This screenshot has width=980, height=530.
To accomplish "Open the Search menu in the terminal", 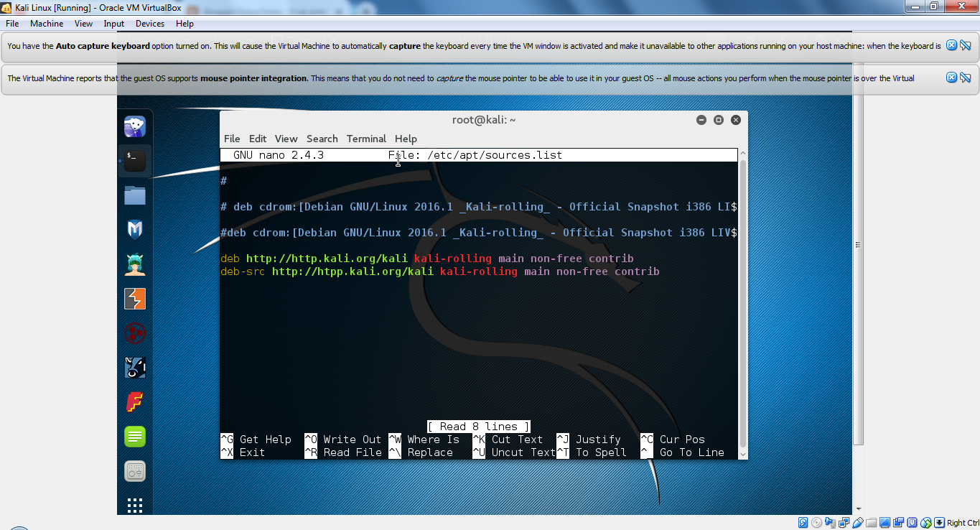I will click(322, 139).
